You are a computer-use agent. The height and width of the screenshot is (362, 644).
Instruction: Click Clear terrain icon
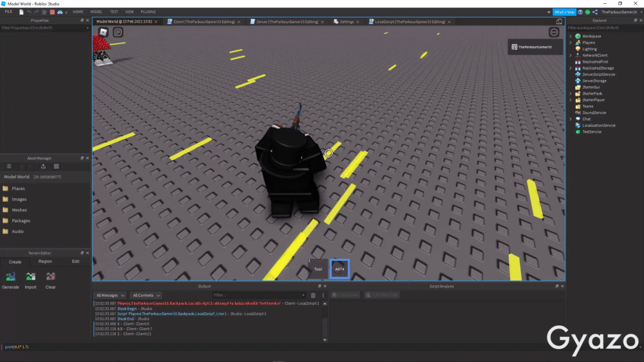point(50,276)
